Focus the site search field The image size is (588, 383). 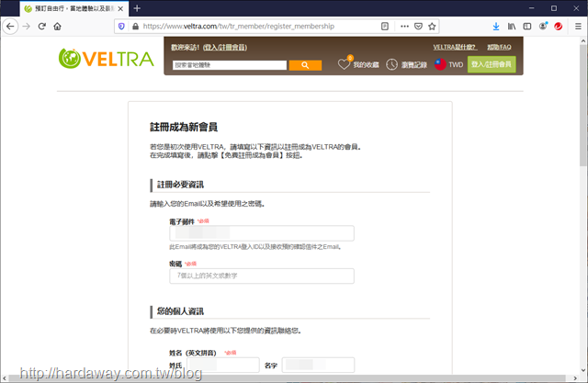click(x=230, y=65)
